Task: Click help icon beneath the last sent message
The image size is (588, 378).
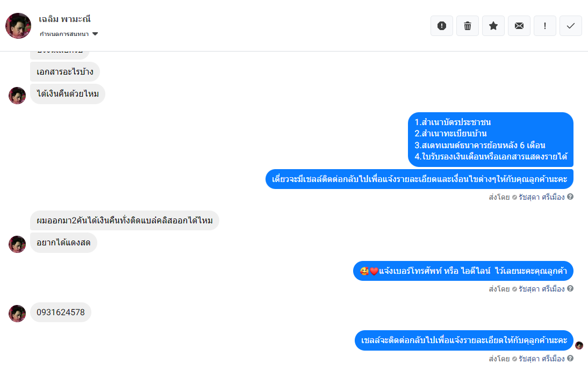Action: click(570, 358)
